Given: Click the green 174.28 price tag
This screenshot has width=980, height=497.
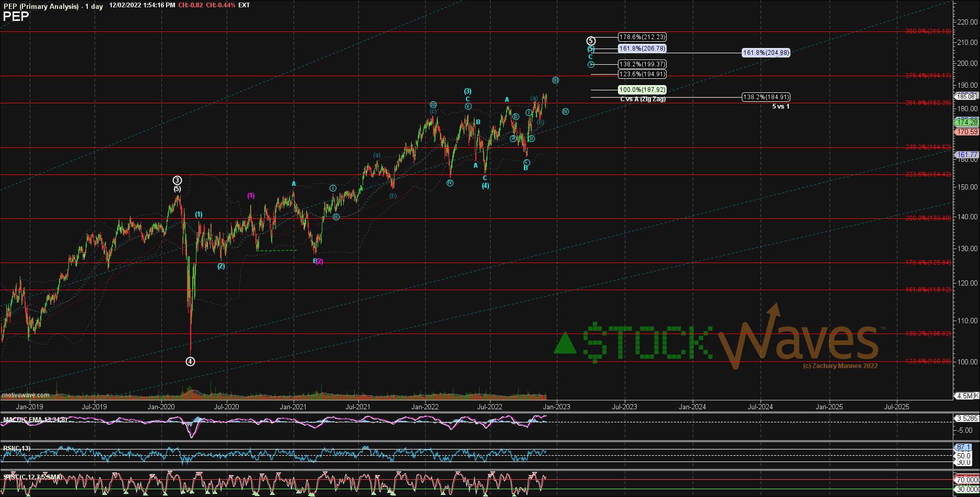Looking at the screenshot, I should pyautogui.click(x=966, y=122).
